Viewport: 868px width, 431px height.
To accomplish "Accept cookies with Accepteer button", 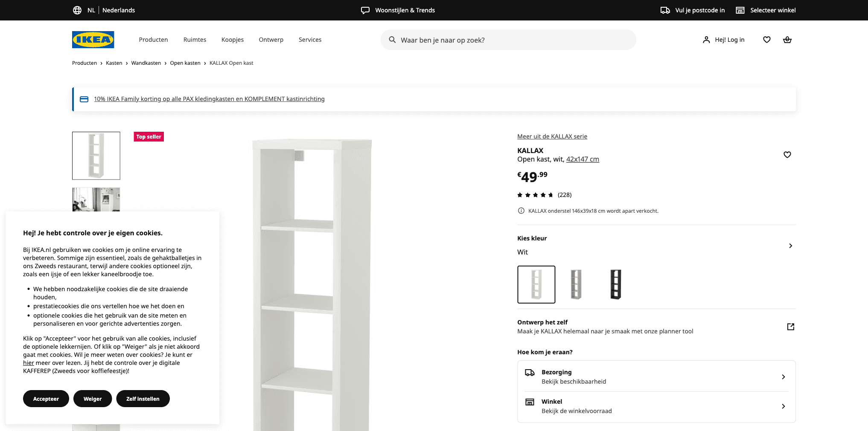I will pos(46,399).
